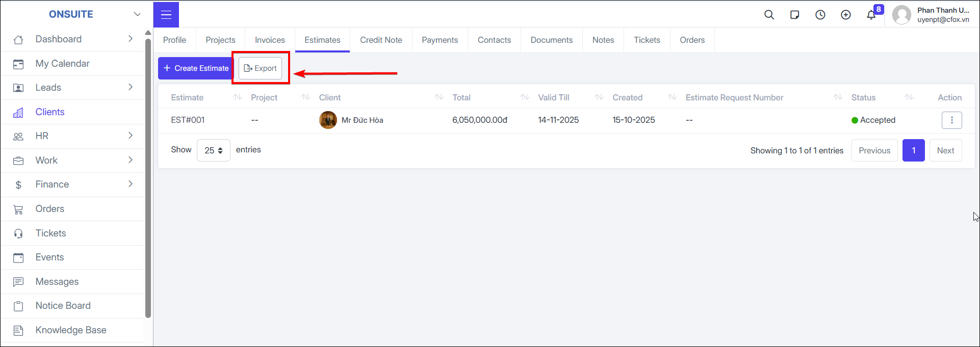Click the Leads sidebar icon

pos(18,88)
